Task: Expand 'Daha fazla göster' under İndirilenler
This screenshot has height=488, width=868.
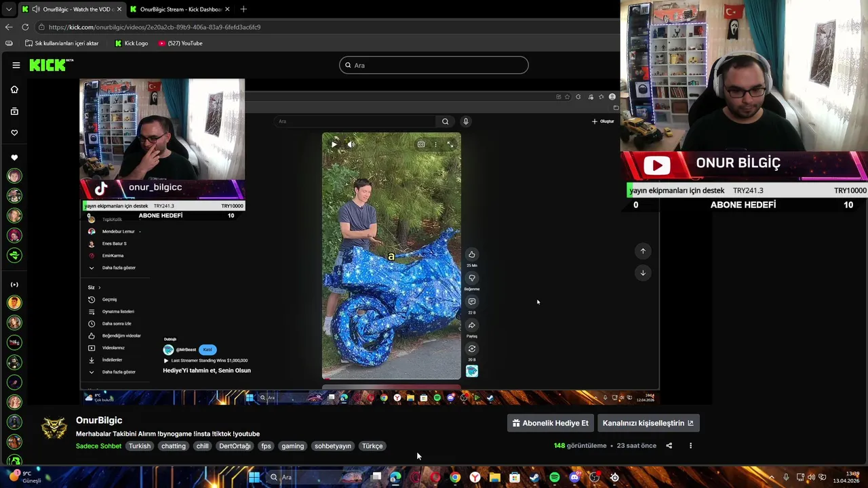Action: [x=113, y=372]
